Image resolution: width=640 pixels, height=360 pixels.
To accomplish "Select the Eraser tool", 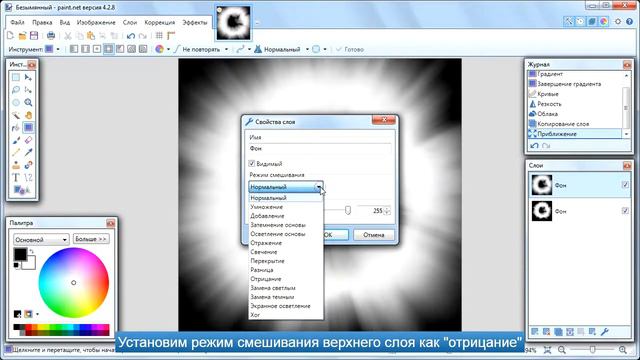I will click(28, 140).
